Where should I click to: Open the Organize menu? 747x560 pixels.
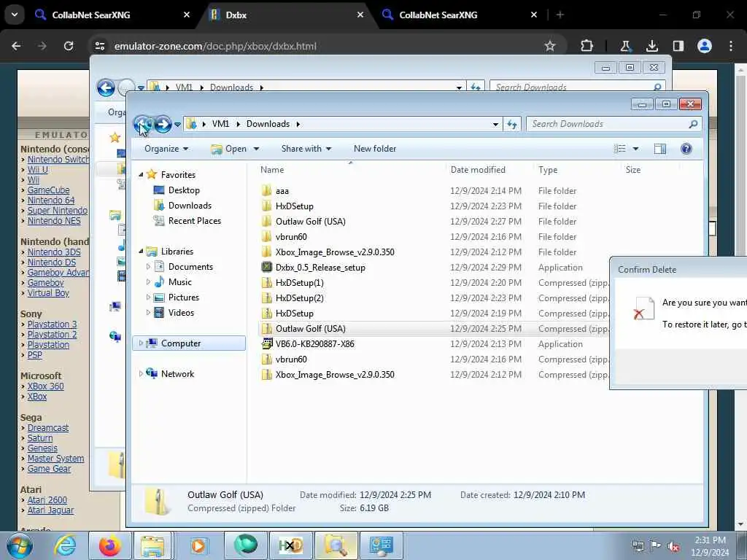click(166, 149)
